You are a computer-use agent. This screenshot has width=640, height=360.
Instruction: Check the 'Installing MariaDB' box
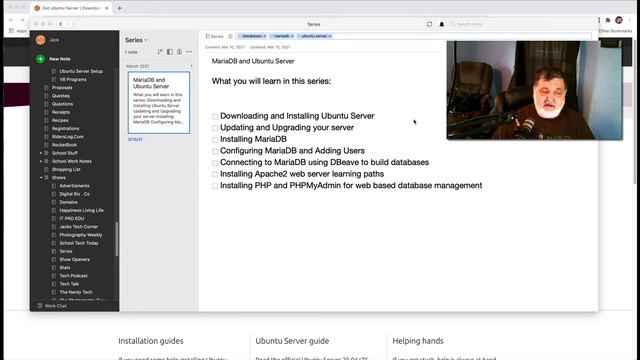click(215, 140)
